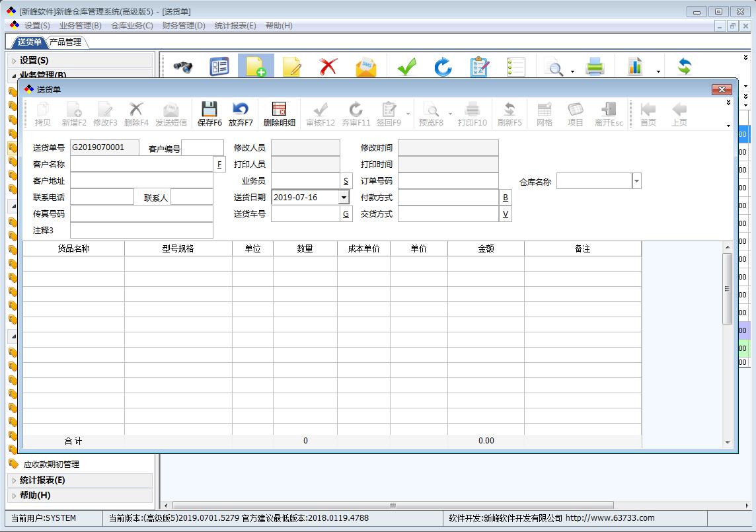This screenshot has width=756, height=532.
Task: Expand the 统计报表(E) sidebar section
Action: pos(42,480)
